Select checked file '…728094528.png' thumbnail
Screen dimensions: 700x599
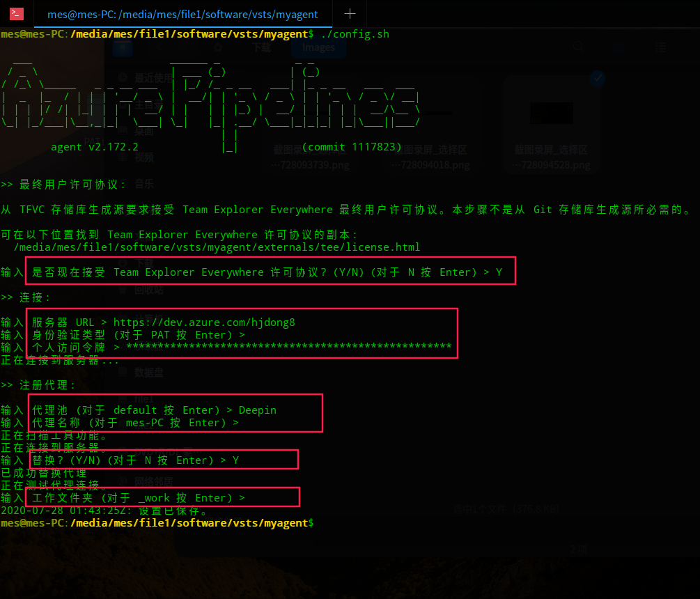click(552, 112)
